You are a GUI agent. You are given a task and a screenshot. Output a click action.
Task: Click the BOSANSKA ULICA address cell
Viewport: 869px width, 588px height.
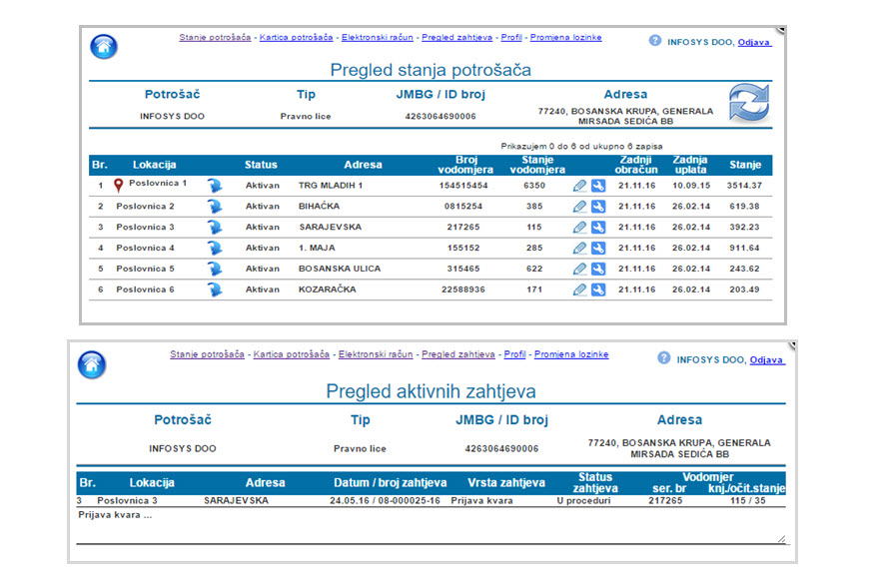click(340, 269)
